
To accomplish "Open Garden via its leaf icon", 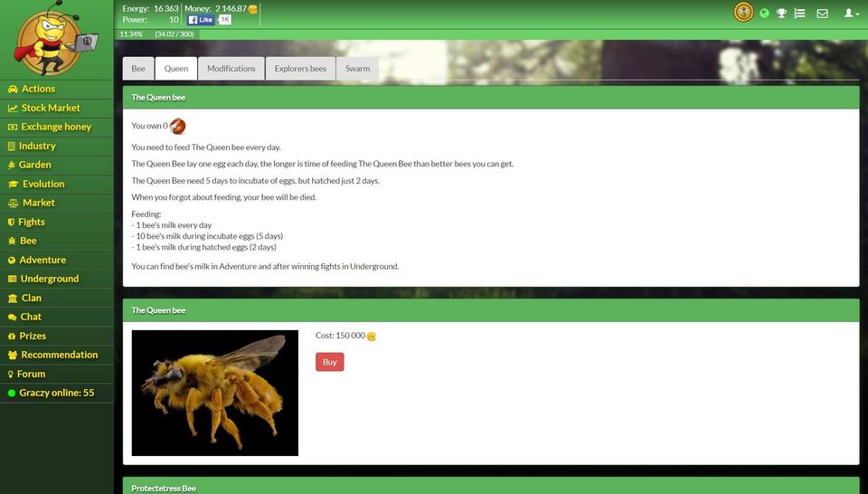I will click(x=11, y=165).
